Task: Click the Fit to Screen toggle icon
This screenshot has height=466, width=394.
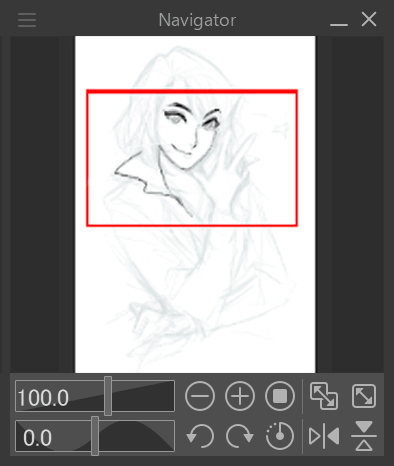Action: tap(324, 396)
